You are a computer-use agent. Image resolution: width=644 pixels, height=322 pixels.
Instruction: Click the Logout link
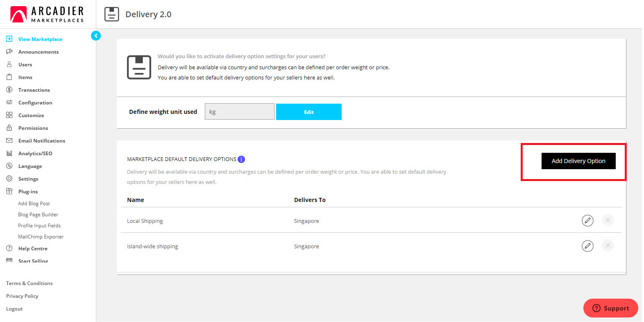click(x=14, y=309)
